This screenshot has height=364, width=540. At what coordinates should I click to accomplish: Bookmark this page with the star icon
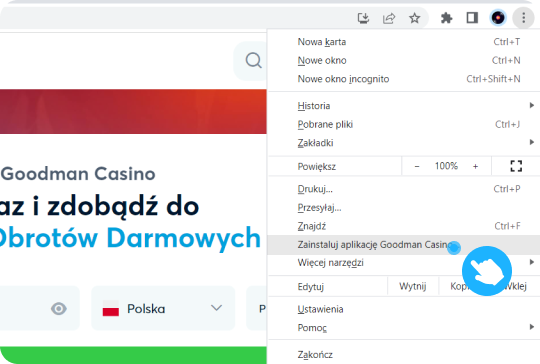[x=415, y=18]
